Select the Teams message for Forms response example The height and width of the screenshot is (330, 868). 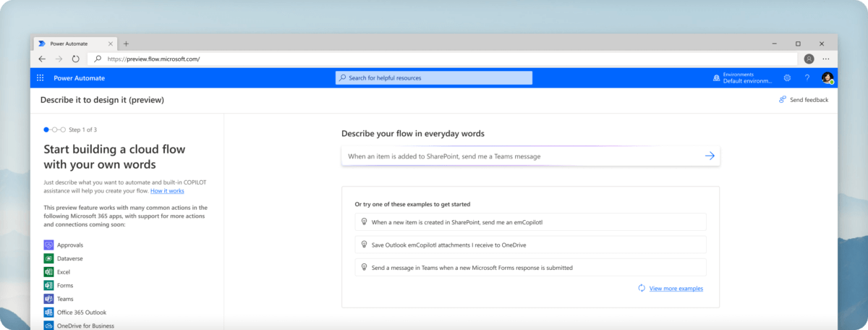pos(530,267)
